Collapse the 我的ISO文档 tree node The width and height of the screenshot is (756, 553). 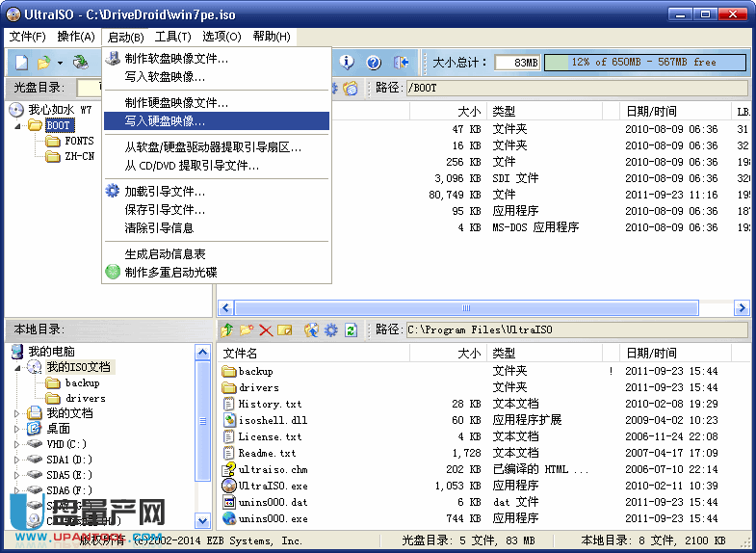(x=18, y=368)
